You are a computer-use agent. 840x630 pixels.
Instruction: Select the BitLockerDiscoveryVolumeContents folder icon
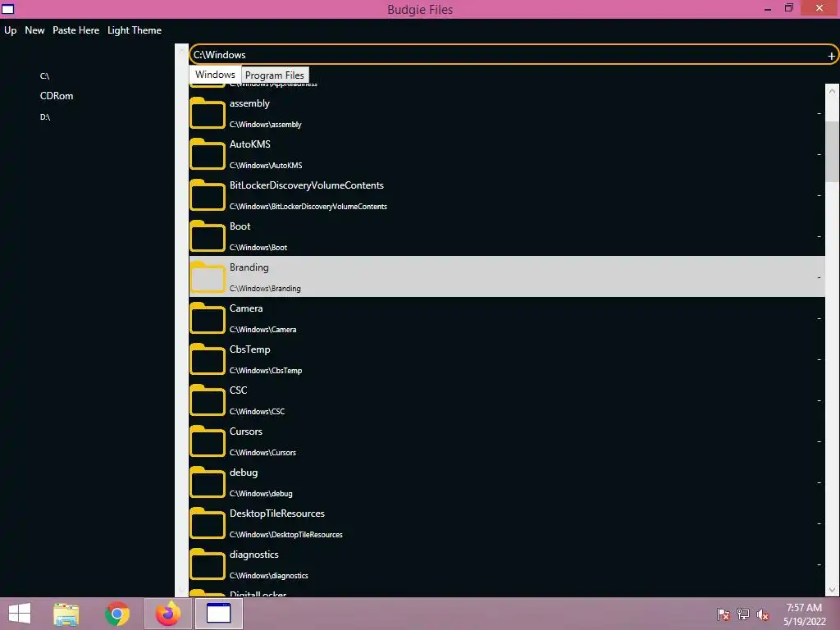tap(208, 195)
